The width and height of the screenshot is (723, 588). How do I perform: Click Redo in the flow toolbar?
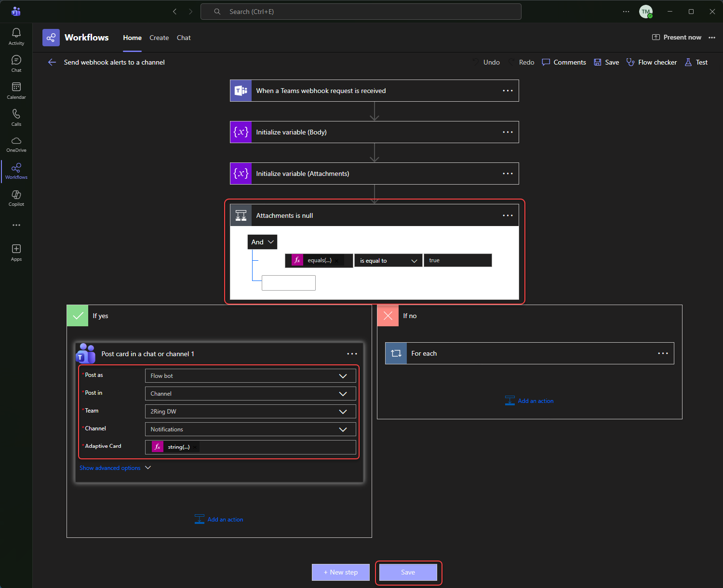(x=521, y=62)
